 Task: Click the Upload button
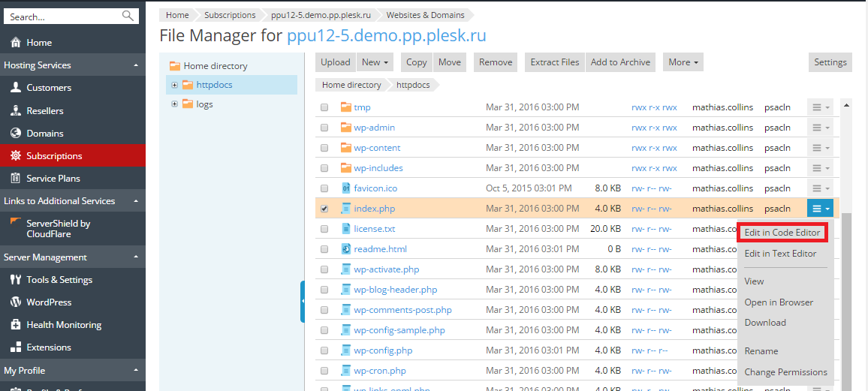(335, 62)
